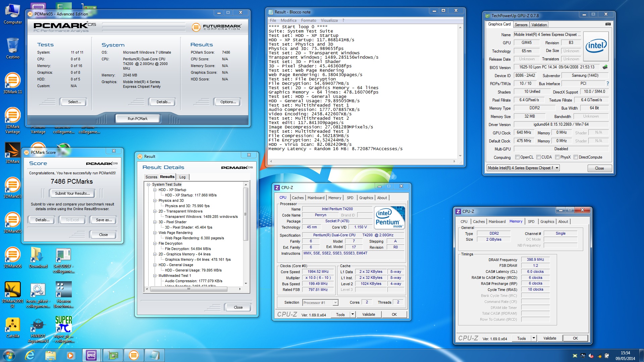The width and height of the screenshot is (644, 362).
Task: Enable the DirectCompute checkbox in GPU-Z
Action: click(576, 157)
